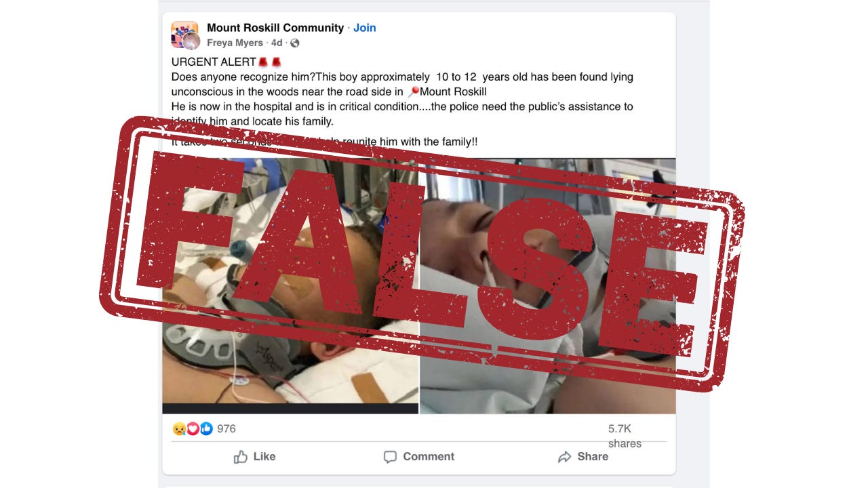The image size is (868, 488).
Task: Click the sad face reaction emoji
Action: 179,428
